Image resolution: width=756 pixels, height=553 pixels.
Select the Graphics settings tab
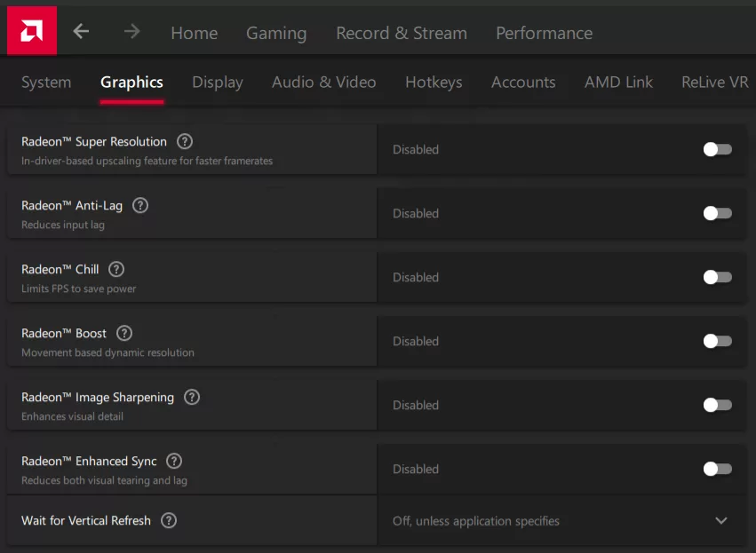[x=131, y=83]
